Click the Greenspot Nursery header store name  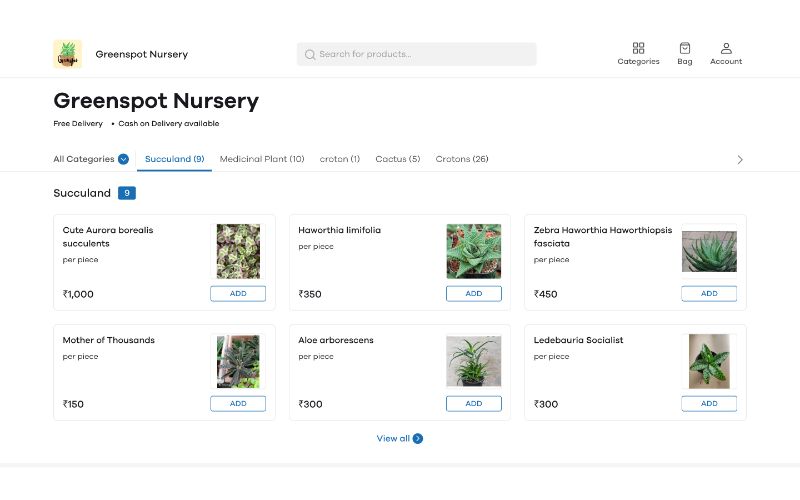tap(142, 54)
